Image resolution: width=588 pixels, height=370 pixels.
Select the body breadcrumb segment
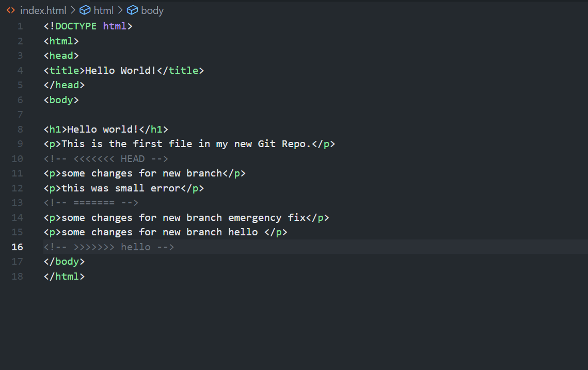click(152, 10)
